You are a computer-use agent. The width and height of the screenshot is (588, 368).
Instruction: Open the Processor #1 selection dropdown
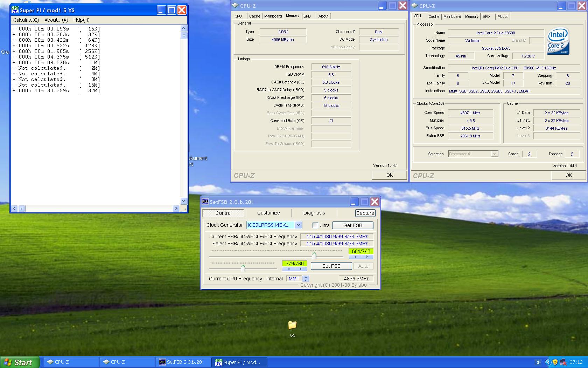point(494,154)
